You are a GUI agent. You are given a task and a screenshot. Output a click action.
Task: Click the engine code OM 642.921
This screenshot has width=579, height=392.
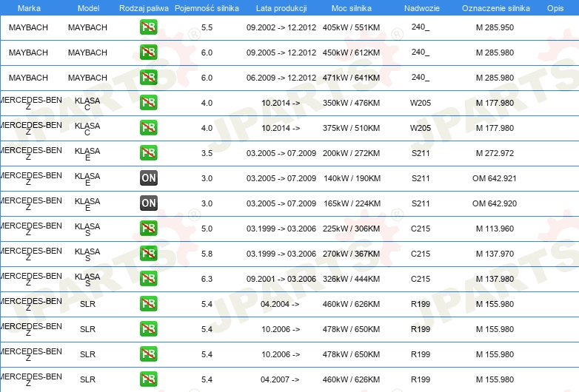(x=495, y=178)
